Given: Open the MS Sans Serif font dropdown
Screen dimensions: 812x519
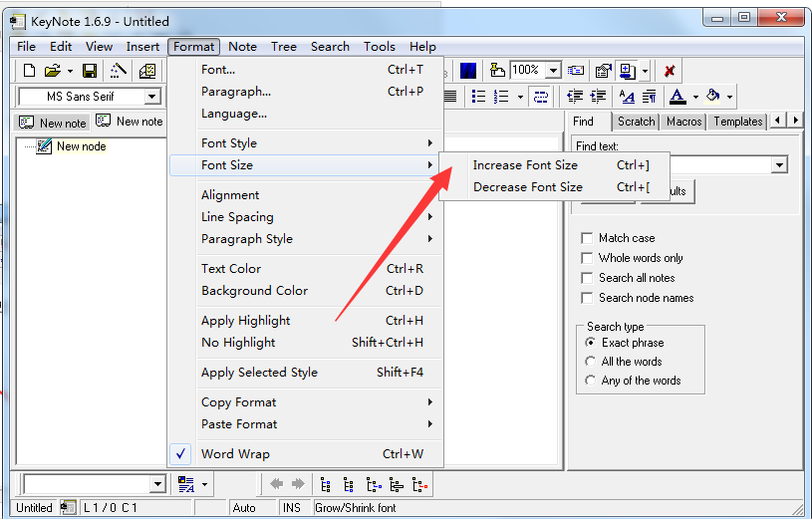Looking at the screenshot, I should [x=151, y=97].
